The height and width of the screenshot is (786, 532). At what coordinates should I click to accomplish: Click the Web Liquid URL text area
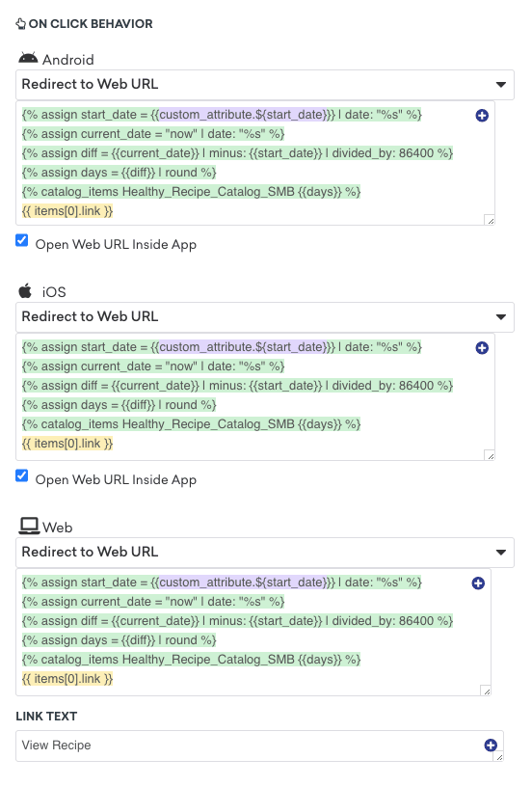253,632
